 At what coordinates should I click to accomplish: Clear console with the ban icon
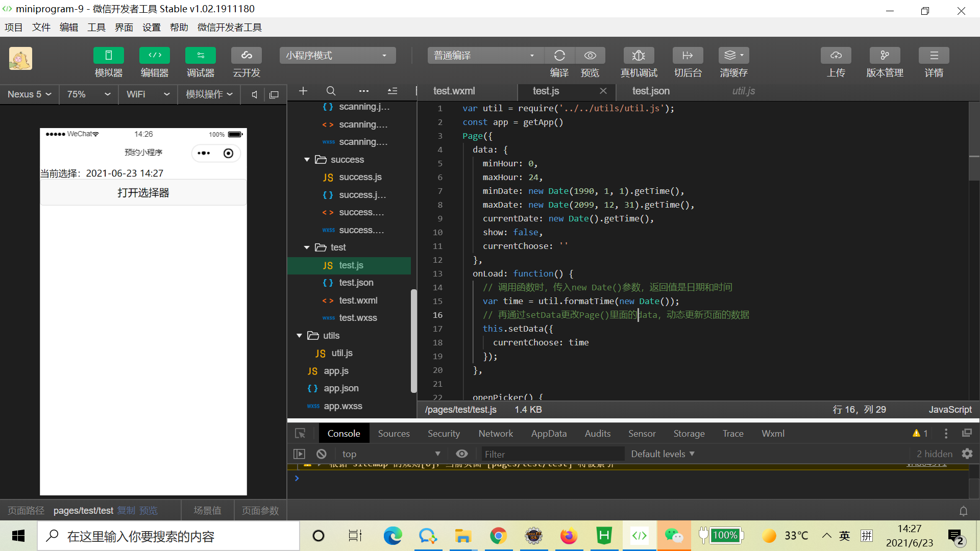[321, 454]
